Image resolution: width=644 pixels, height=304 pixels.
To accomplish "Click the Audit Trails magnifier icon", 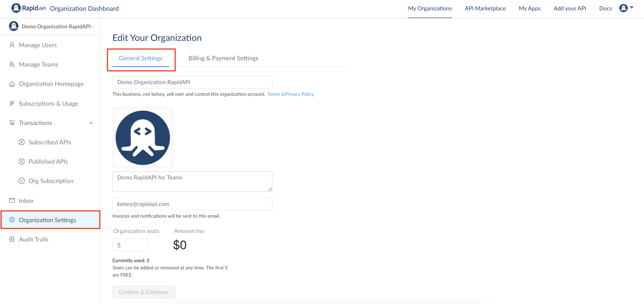I will [x=12, y=239].
